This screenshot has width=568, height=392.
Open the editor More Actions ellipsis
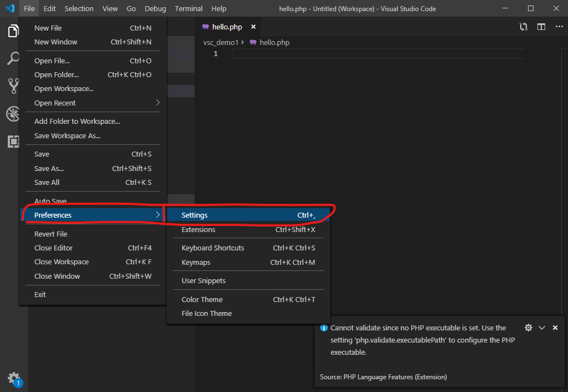click(559, 27)
